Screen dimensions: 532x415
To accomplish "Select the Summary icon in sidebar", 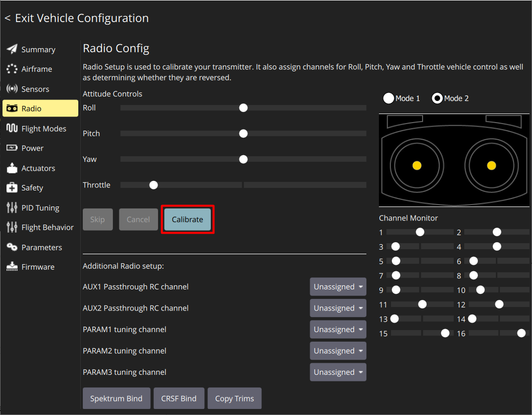I will coord(12,49).
